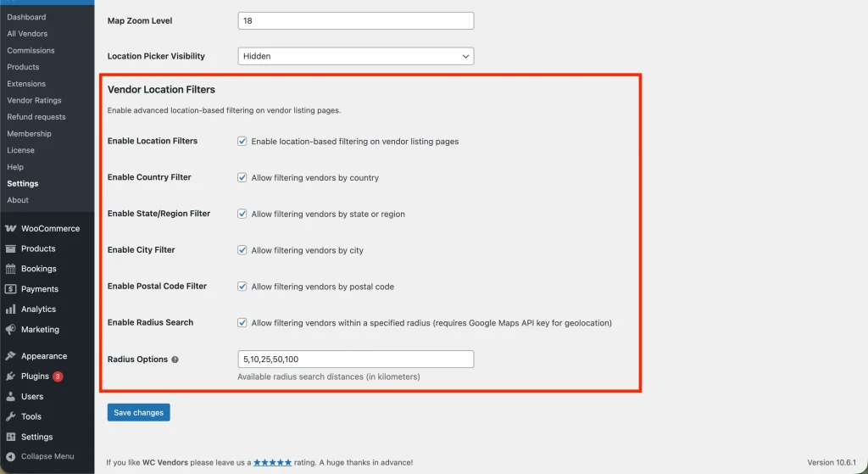The height and width of the screenshot is (474, 868).
Task: Click 'Version 10.6.1' footer text
Action: (832, 462)
